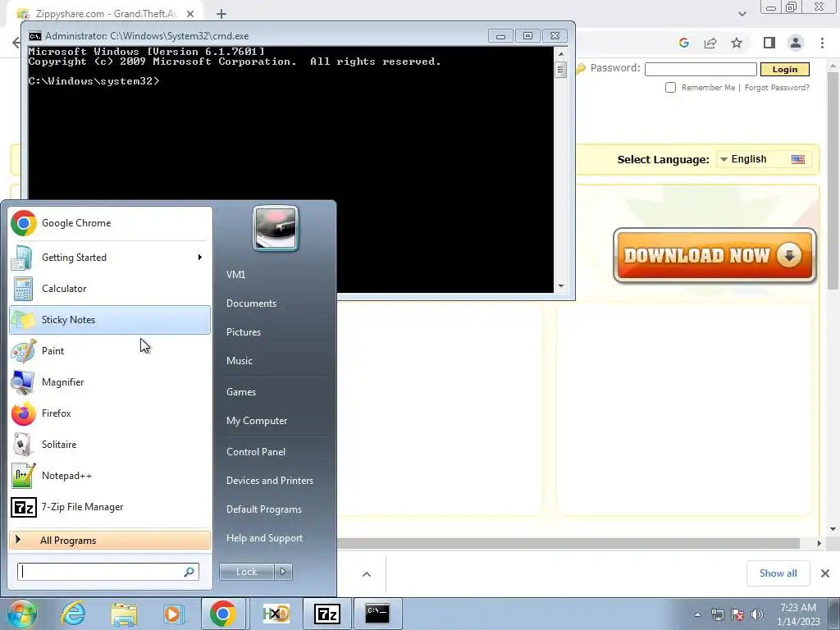Open Help and Support
Image resolution: width=840 pixels, height=630 pixels.
(265, 538)
